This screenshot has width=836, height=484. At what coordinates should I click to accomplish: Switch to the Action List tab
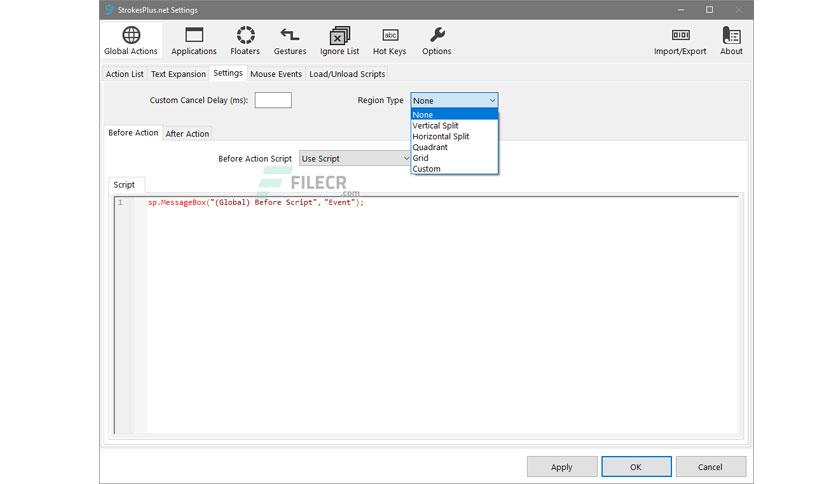point(124,74)
